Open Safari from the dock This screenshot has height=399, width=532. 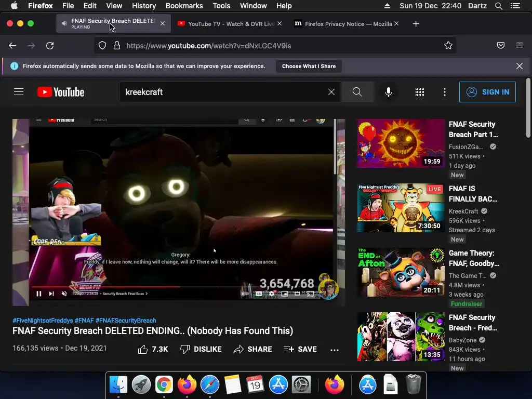pyautogui.click(x=210, y=385)
